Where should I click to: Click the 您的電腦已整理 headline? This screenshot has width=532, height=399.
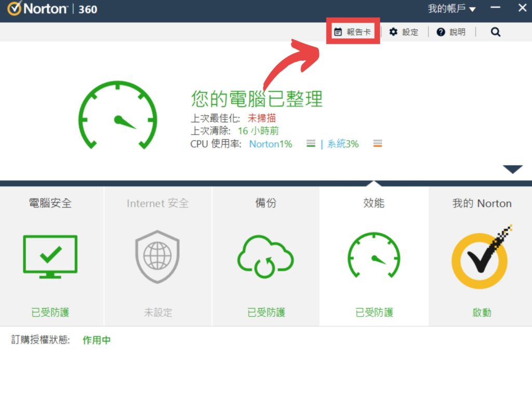click(257, 99)
